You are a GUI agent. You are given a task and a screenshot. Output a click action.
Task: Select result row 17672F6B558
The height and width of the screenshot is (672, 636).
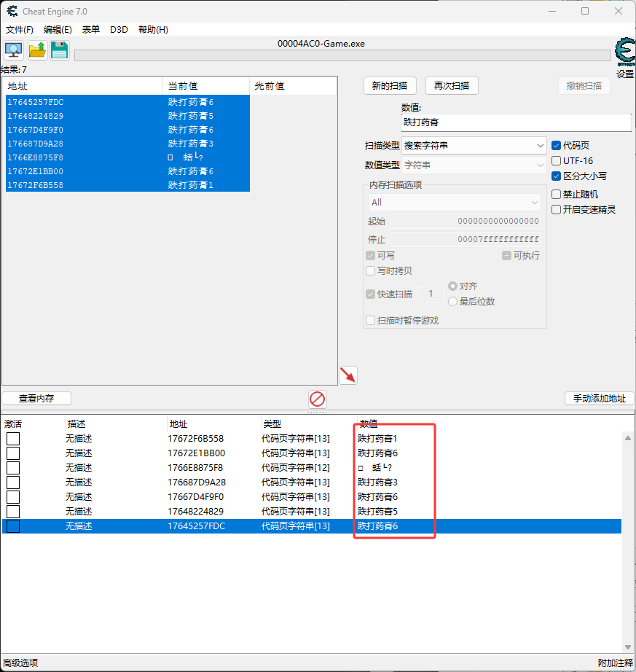(x=127, y=185)
